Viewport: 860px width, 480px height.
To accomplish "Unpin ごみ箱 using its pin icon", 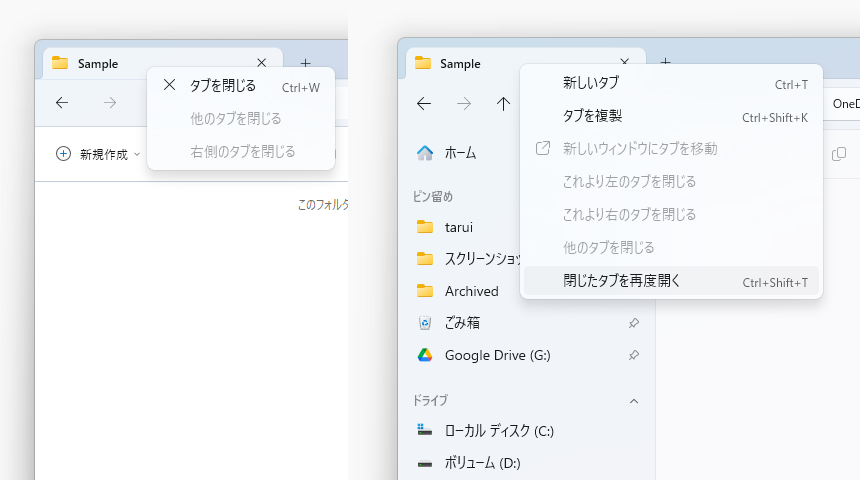I will 634,323.
